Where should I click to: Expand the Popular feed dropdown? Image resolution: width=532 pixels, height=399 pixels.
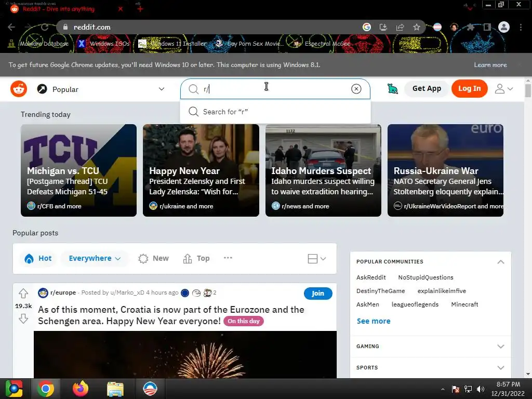(x=162, y=89)
